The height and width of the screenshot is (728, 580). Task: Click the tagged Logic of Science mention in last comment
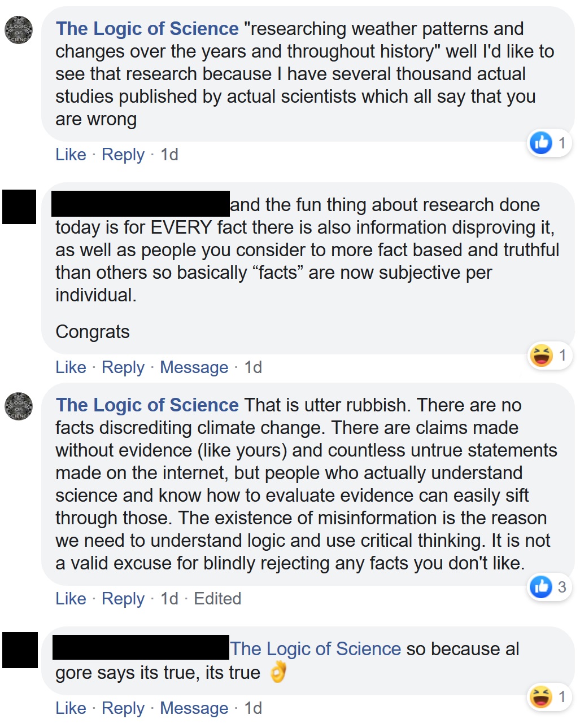[x=315, y=649]
